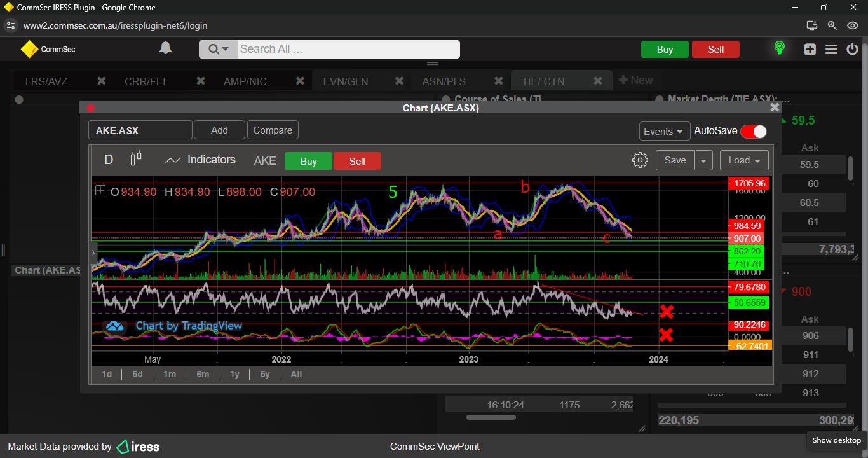The height and width of the screenshot is (458, 868).
Task: Close the TIE/ CTN tab
Action: point(598,81)
